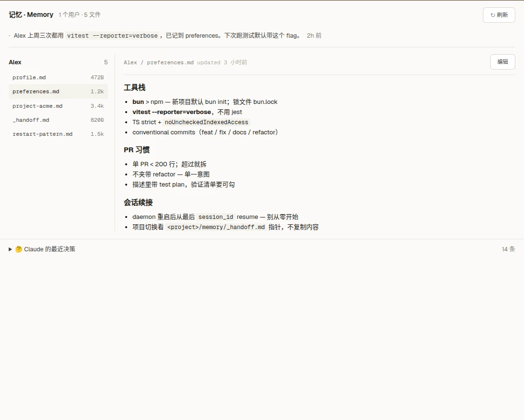The image size is (524, 420).
Task: Click the 3.4k size next to project-acme.md
Action: click(97, 106)
